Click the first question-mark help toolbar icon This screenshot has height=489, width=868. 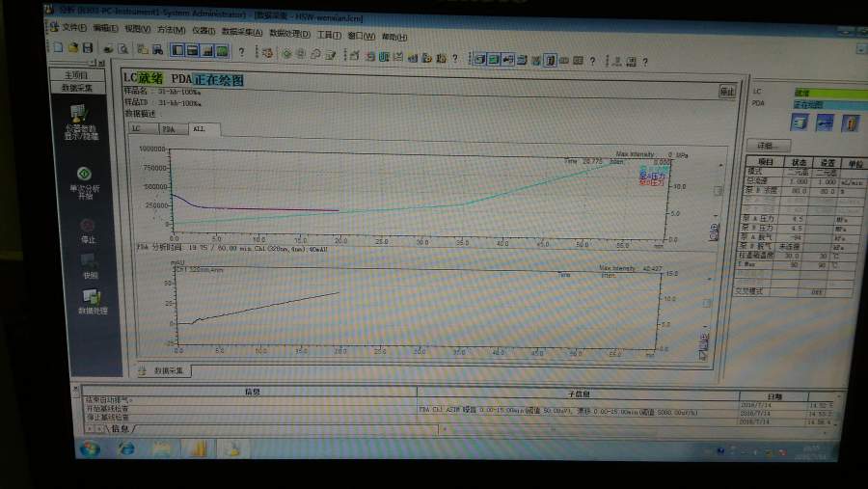[x=241, y=52]
